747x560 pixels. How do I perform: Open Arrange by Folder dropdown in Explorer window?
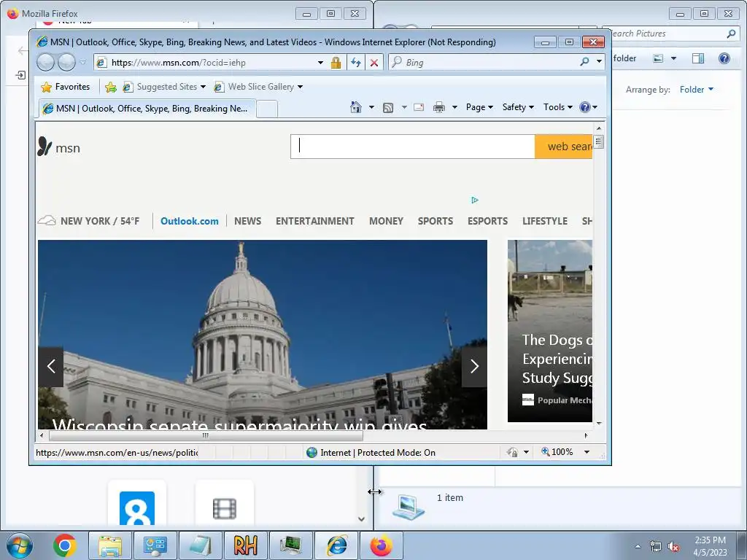tap(697, 90)
